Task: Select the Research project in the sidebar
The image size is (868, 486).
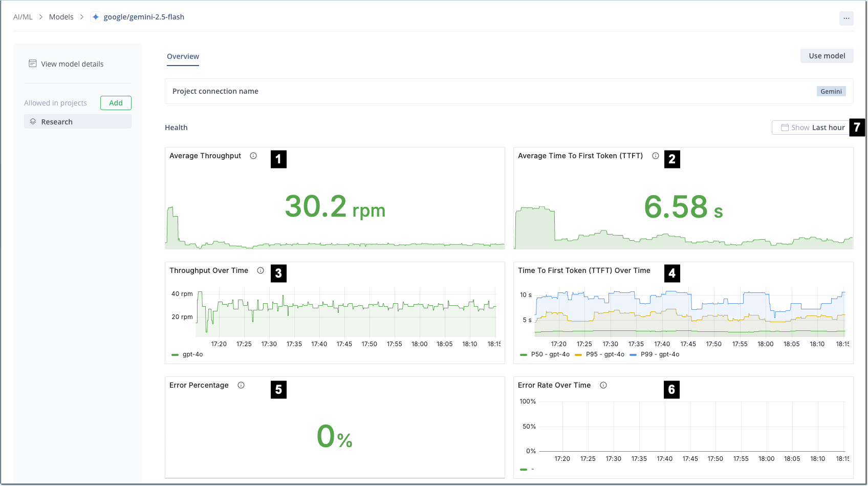Action: (x=57, y=121)
